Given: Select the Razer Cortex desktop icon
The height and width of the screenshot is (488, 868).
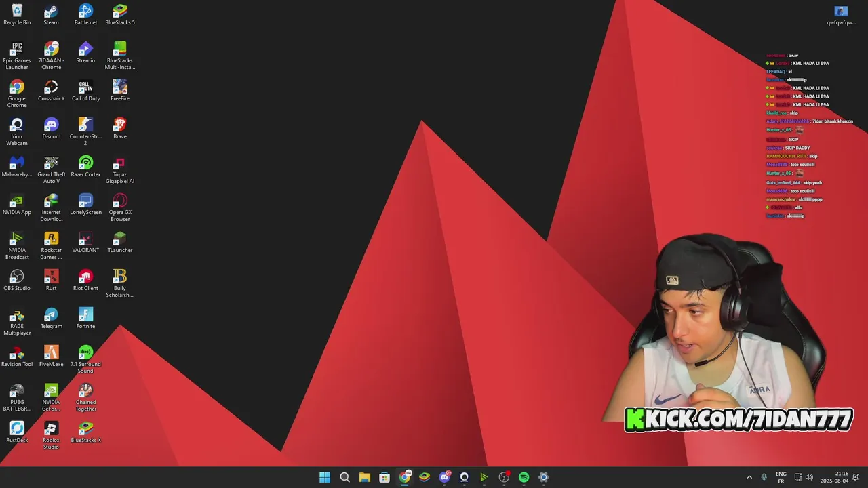Looking at the screenshot, I should click(x=85, y=167).
